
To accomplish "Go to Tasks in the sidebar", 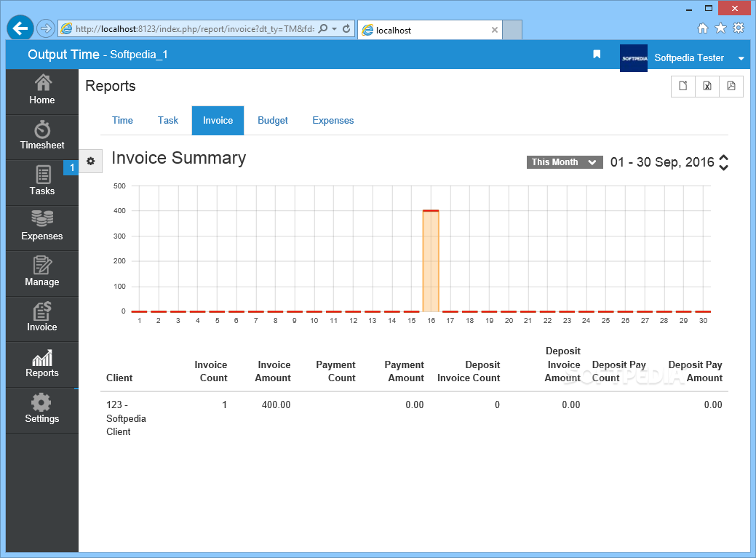I will [42, 183].
